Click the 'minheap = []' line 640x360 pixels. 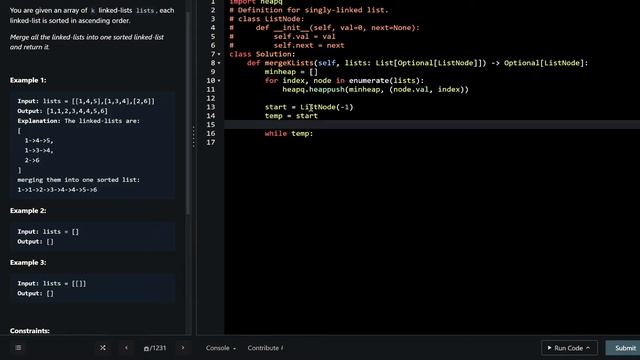291,72
